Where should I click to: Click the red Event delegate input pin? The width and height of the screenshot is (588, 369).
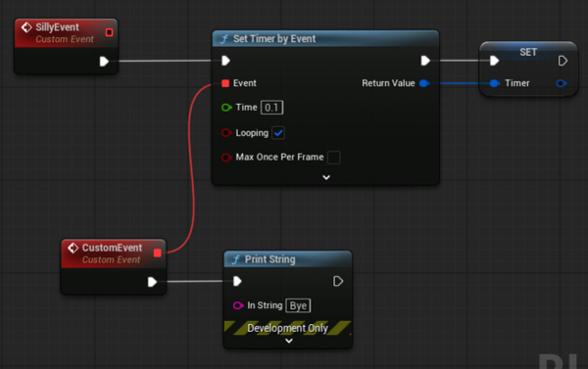point(225,83)
